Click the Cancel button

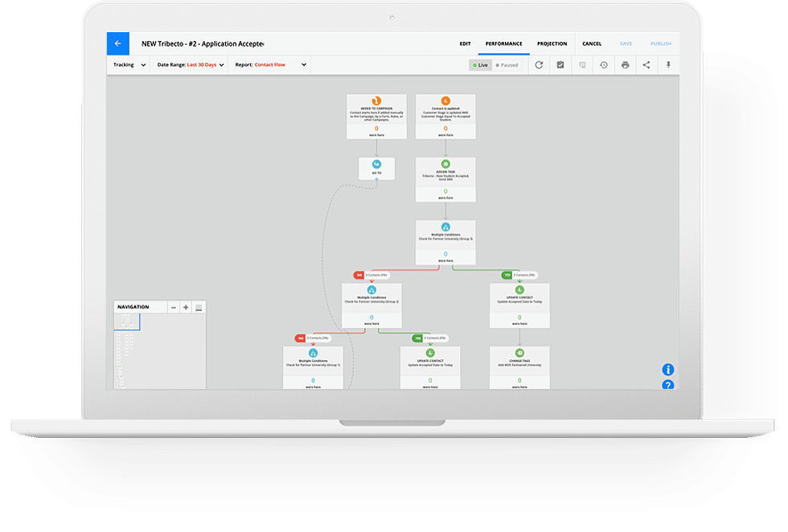592,43
